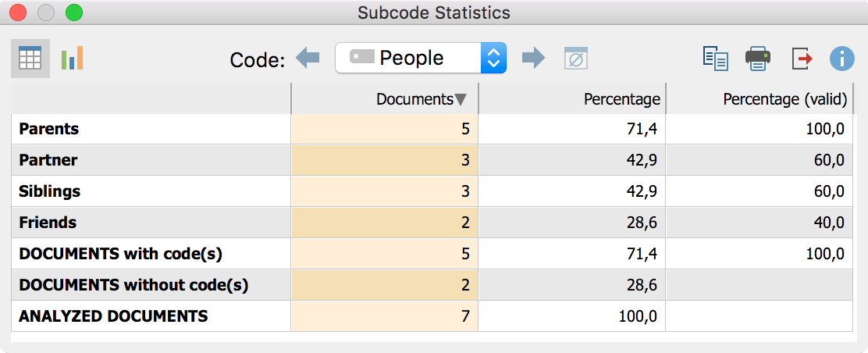Select ANALYZED DOCUMENTS row label

click(113, 316)
